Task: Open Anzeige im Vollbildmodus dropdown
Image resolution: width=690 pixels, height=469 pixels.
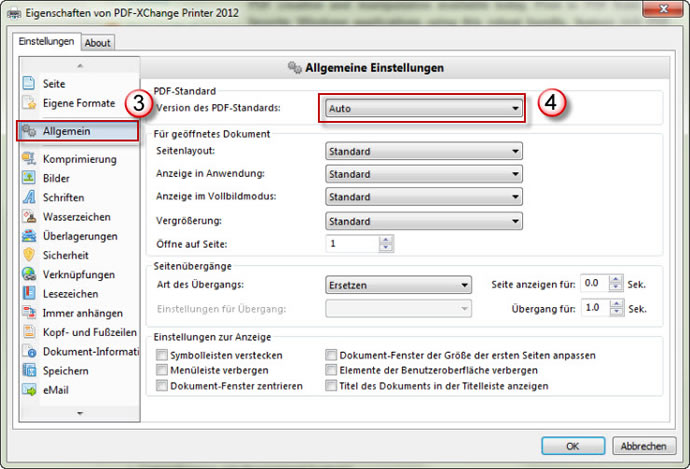Action: pos(424,197)
